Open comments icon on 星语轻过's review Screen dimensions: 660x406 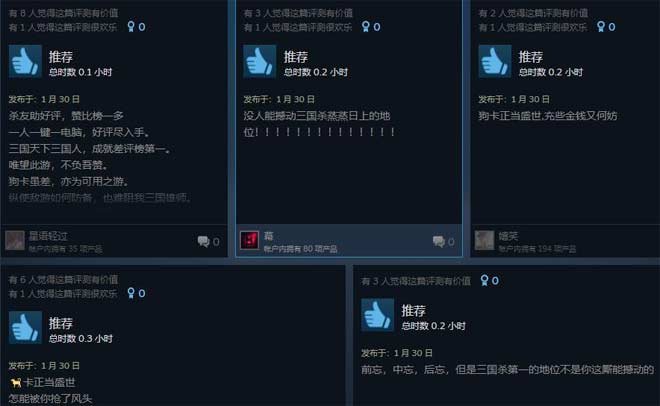point(203,241)
